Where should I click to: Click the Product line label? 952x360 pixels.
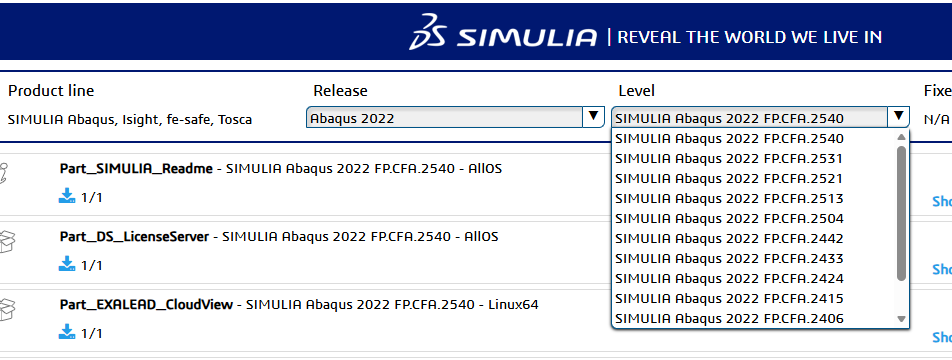coord(51,91)
